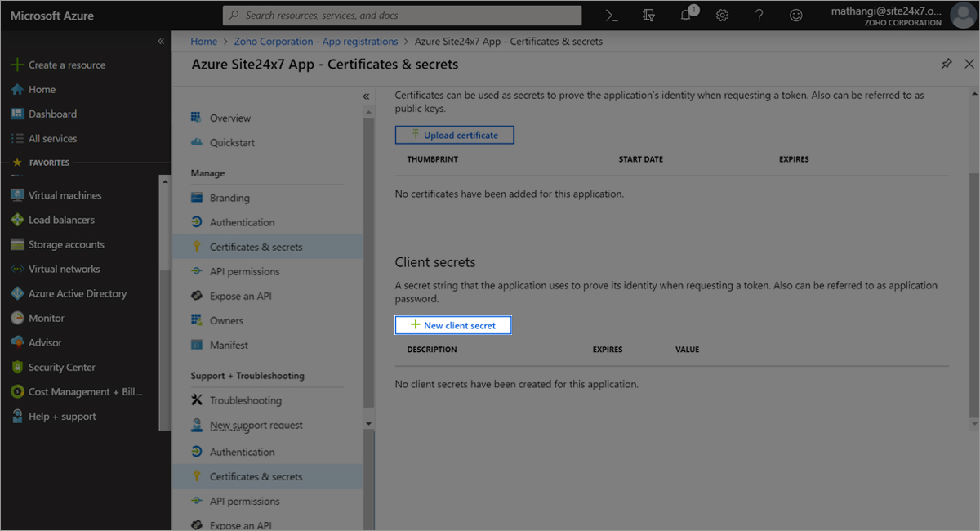Pin this blade to the dashboard
Viewport: 980px width, 531px height.
947,64
